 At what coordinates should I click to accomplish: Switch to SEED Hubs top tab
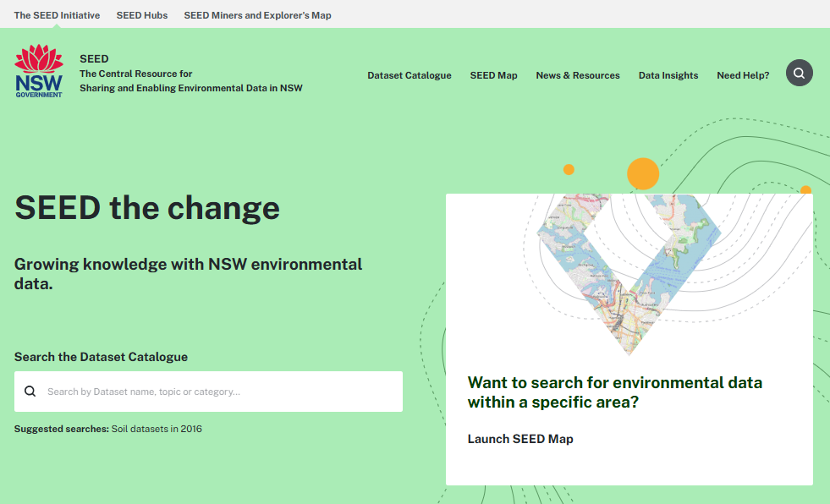coord(142,15)
